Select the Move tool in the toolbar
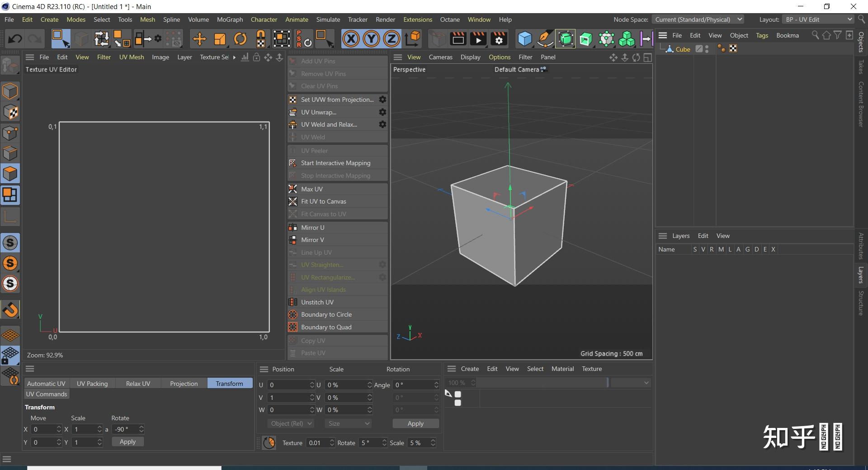 point(199,39)
